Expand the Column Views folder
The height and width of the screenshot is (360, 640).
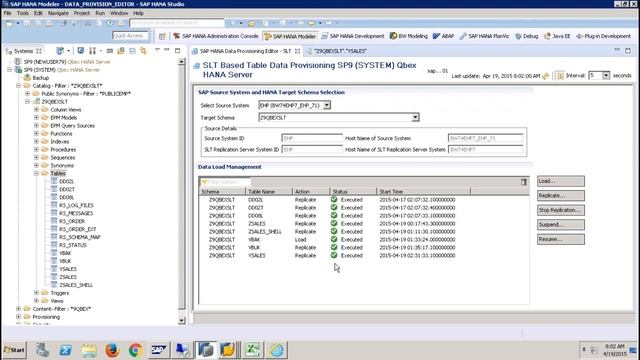[36, 109]
